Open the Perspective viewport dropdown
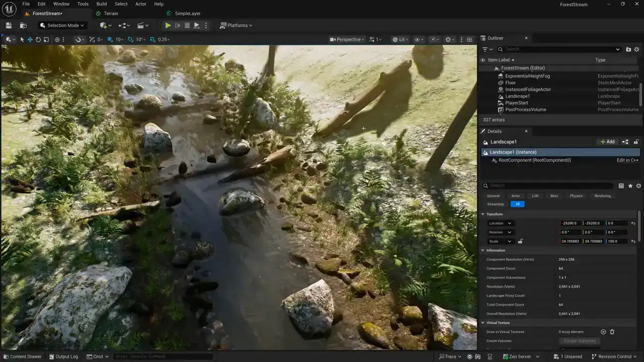Viewport: 644px width, 362px height. click(x=347, y=39)
